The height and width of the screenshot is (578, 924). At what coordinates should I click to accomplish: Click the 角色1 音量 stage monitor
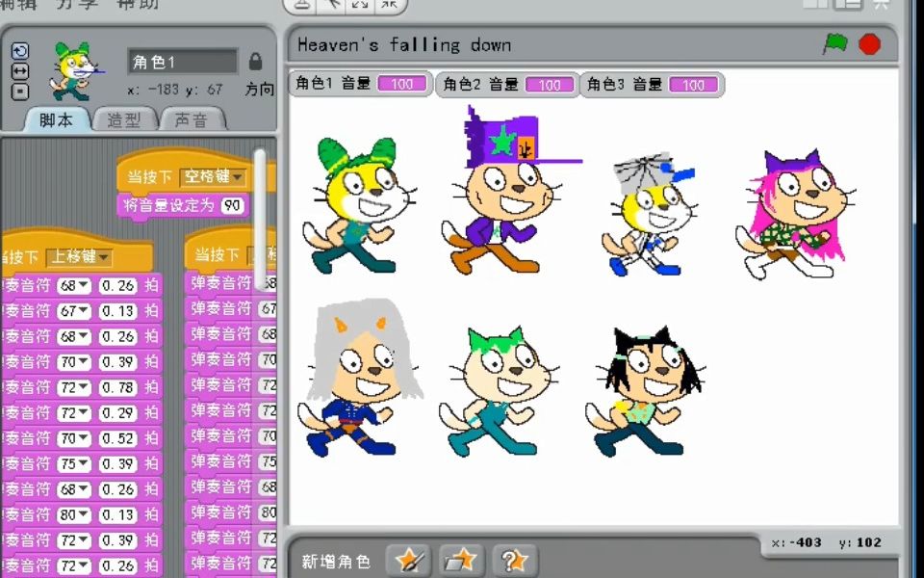(x=361, y=84)
